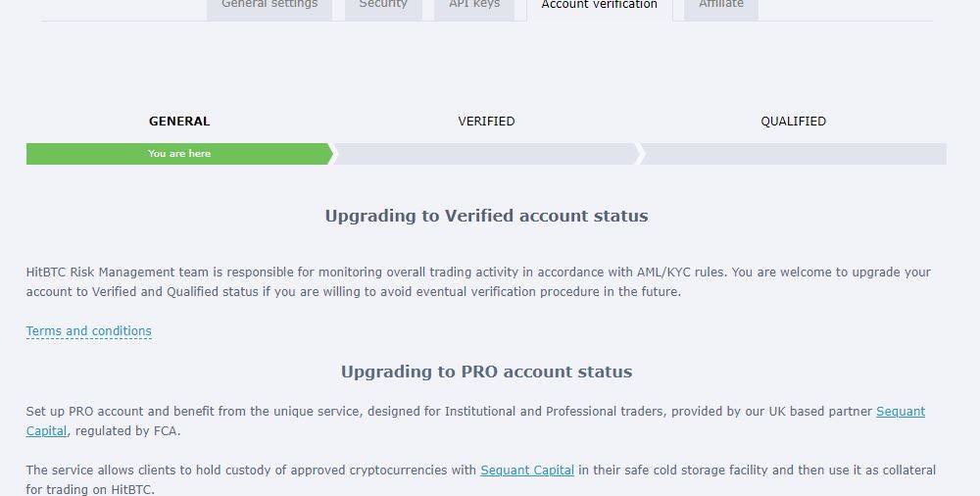Open the API keys tab
The image size is (980, 496).
[x=474, y=6]
